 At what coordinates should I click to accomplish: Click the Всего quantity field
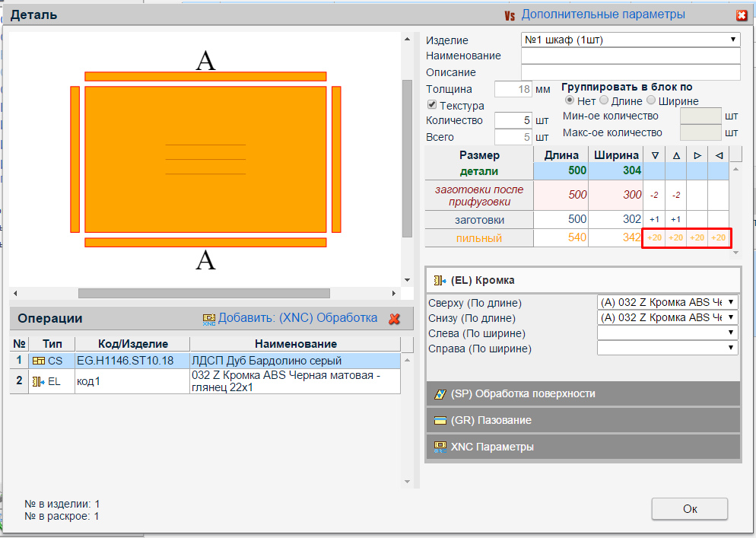pos(513,137)
